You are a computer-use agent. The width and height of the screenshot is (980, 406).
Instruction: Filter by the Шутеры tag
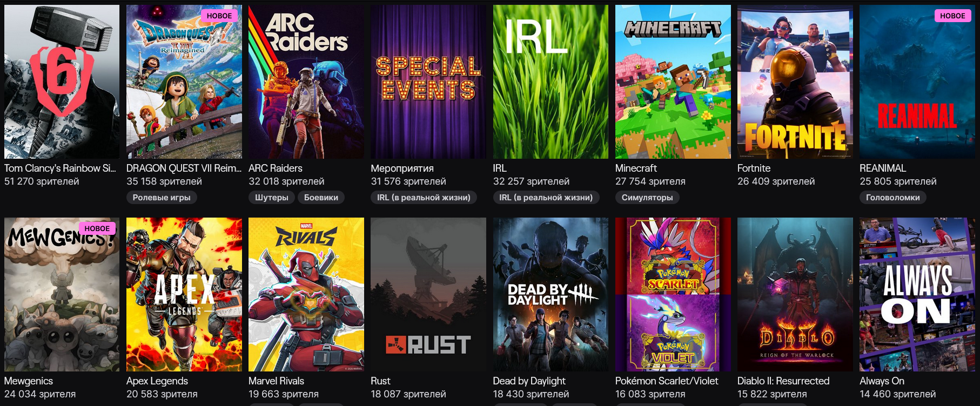tap(272, 198)
